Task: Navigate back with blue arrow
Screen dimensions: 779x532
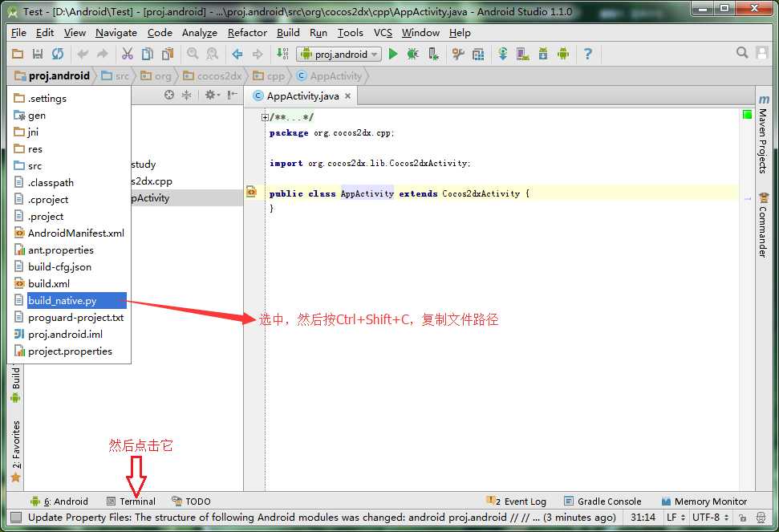Action: 237,54
